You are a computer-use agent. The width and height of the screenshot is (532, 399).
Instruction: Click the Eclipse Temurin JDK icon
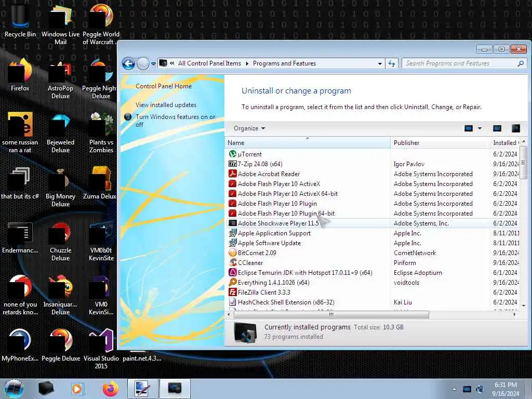pos(232,272)
